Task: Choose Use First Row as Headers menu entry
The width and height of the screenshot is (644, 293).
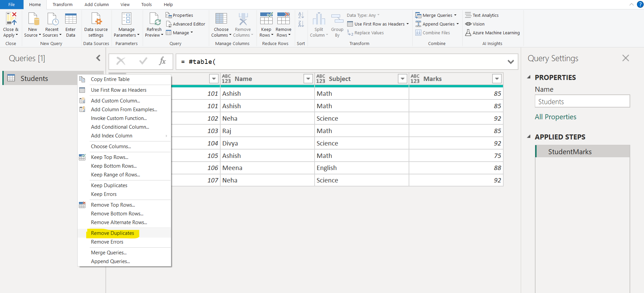Action: 119,90
